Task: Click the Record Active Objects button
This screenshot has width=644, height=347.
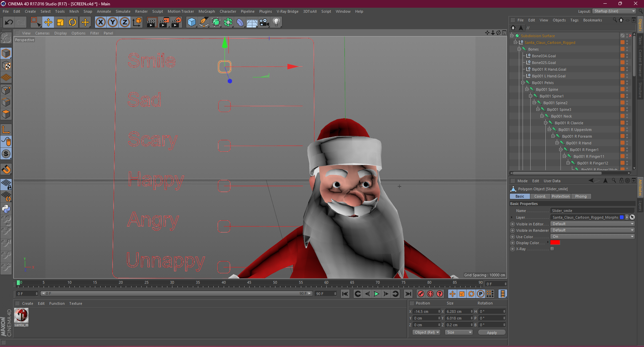Action: click(421, 294)
